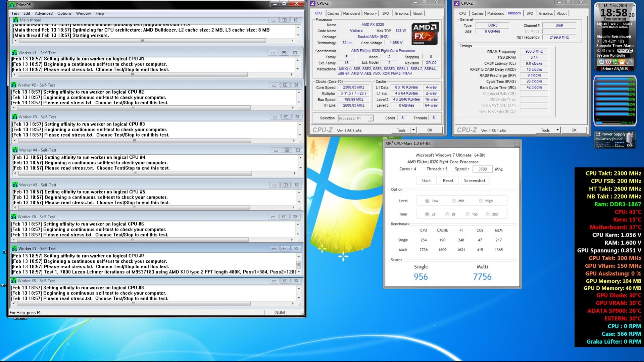The image size is (644, 362).
Task: Choose the 15s time radio option
Action: tap(467, 214)
